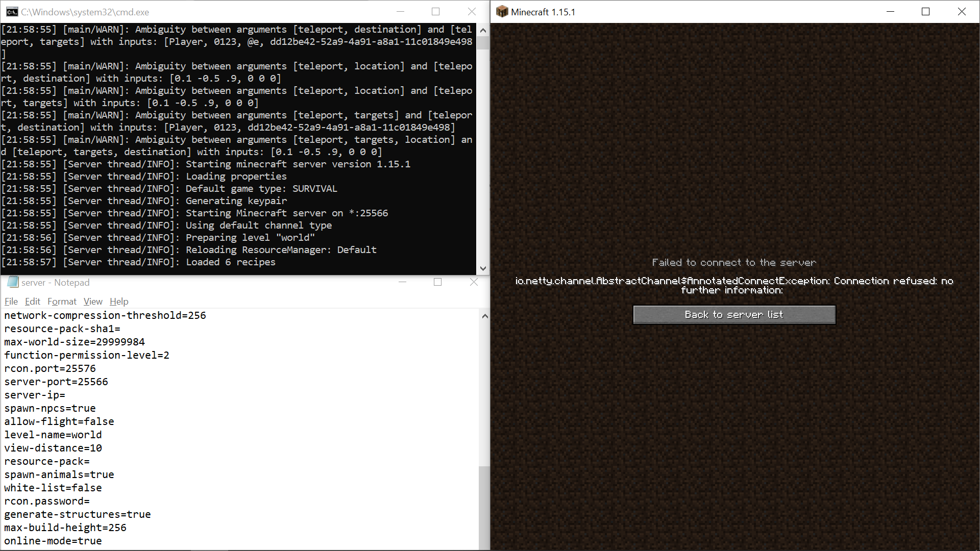
Task: Click cmd console scroll up arrow
Action: coord(483,30)
